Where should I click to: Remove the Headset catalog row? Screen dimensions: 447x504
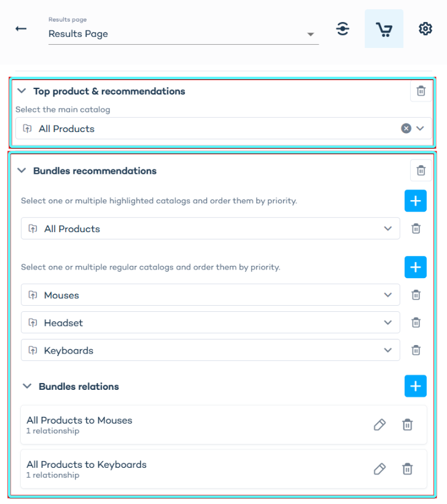[416, 322]
